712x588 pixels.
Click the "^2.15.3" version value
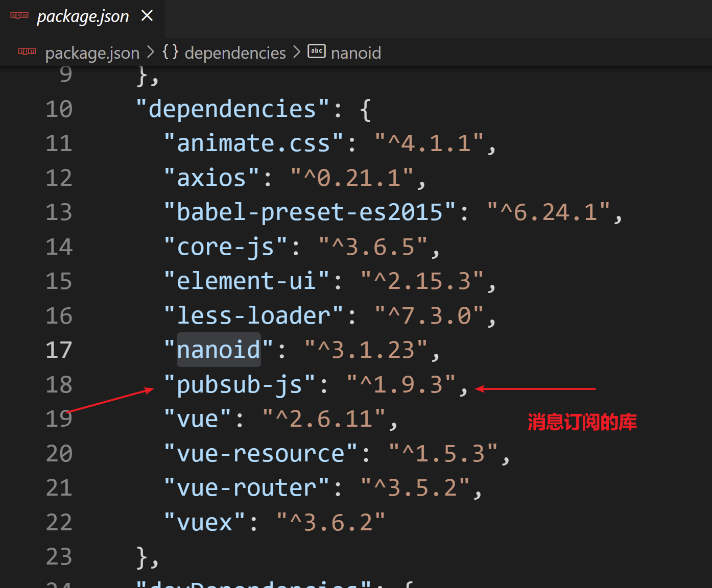point(422,281)
